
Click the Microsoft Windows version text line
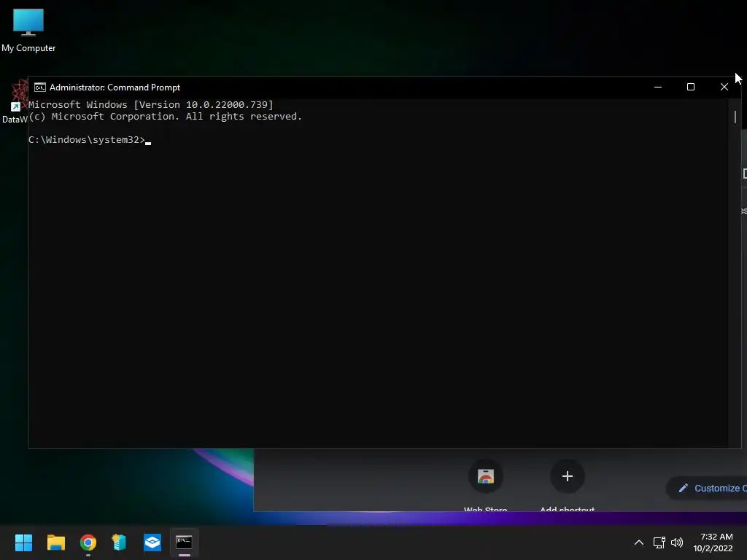click(151, 105)
